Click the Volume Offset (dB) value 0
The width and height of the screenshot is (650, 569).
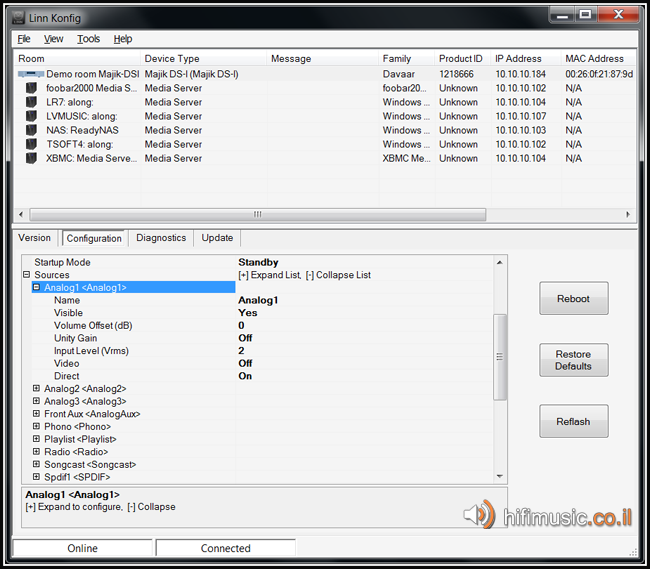[x=241, y=325]
